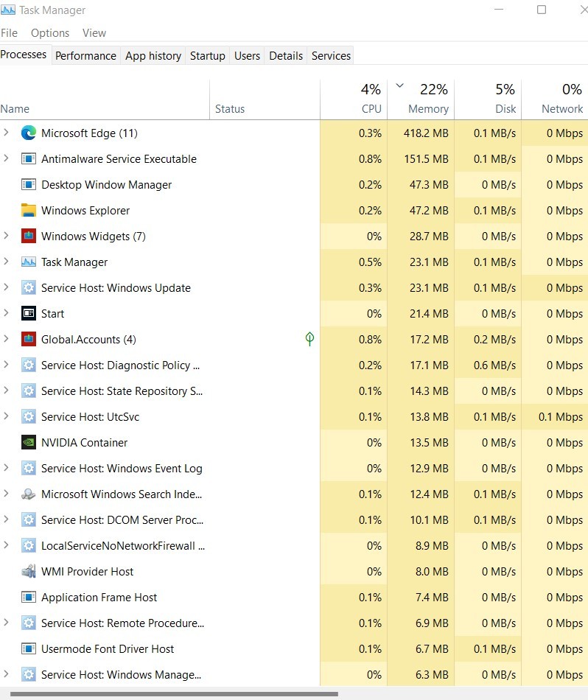588x700 pixels.
Task: Click the horizontal scrollbar thumb at bottom
Action: click(174, 694)
